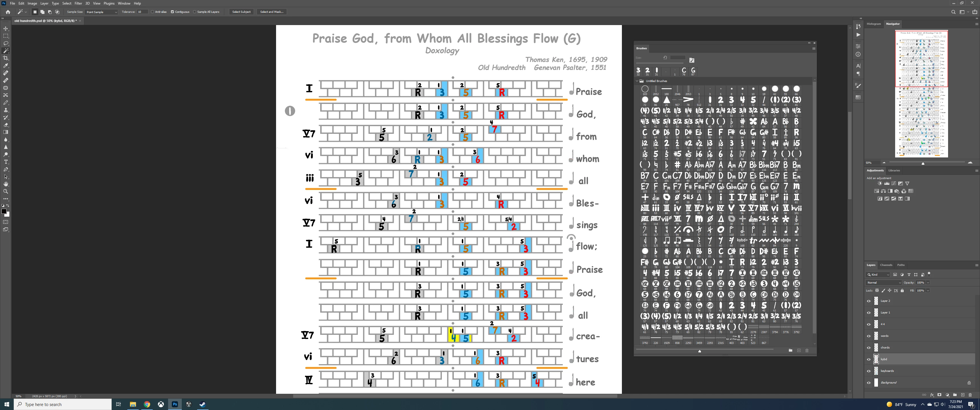
Task: Open the Filter menu
Action: (x=78, y=3)
